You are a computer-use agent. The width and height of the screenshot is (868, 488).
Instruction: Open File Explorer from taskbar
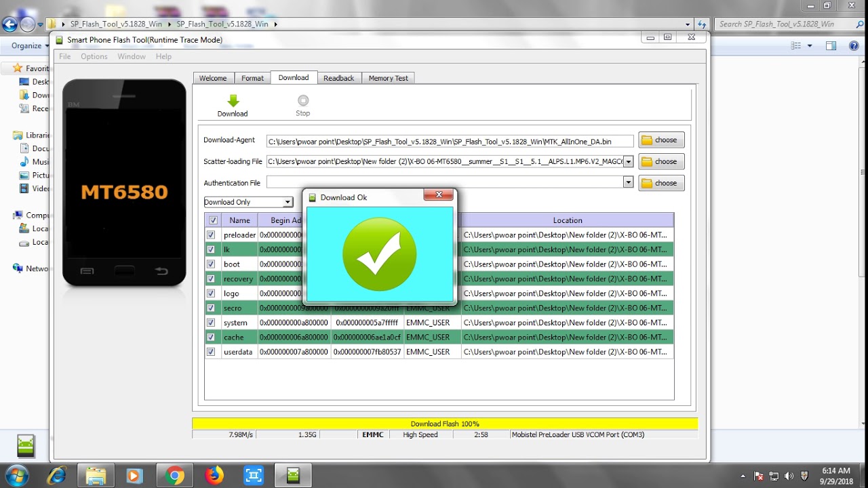pyautogui.click(x=96, y=476)
